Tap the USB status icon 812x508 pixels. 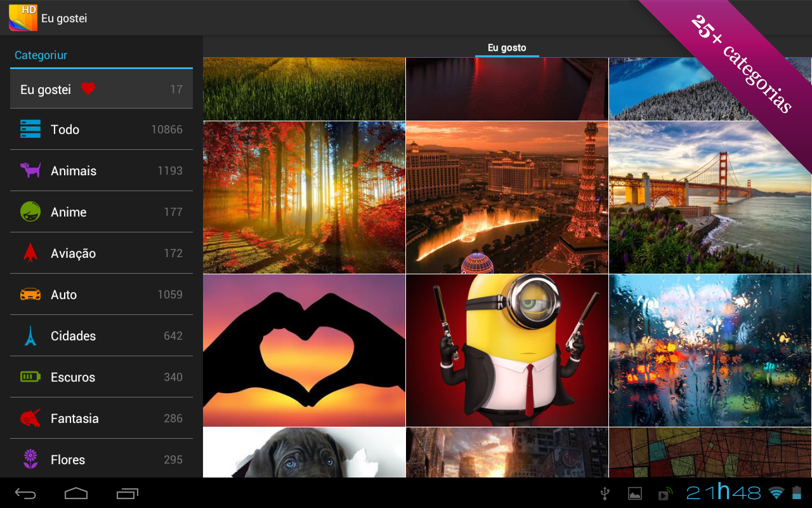pyautogui.click(x=605, y=493)
